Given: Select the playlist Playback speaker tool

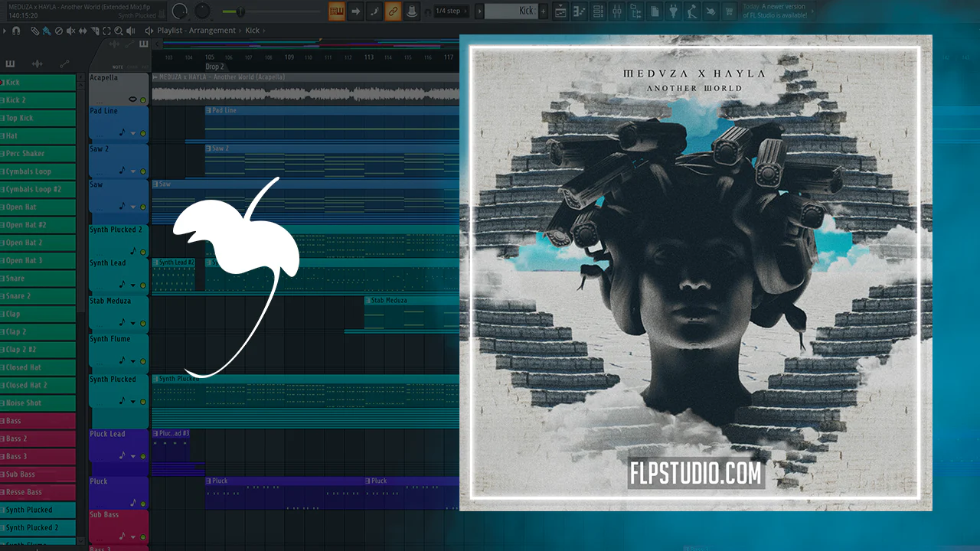Looking at the screenshot, I should [x=131, y=31].
